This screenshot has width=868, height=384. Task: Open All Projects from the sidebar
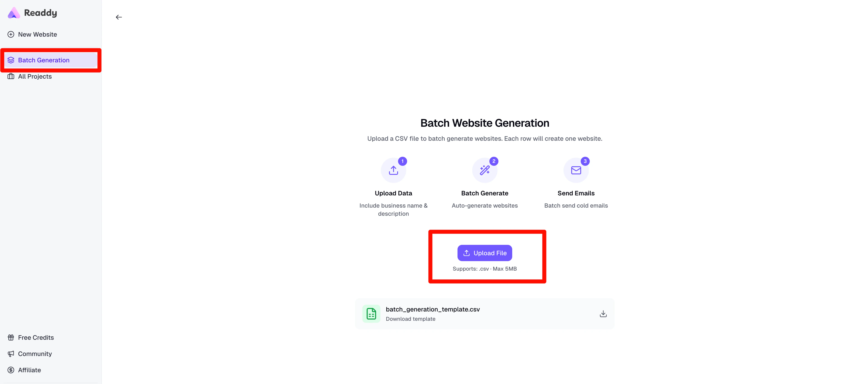[35, 77]
